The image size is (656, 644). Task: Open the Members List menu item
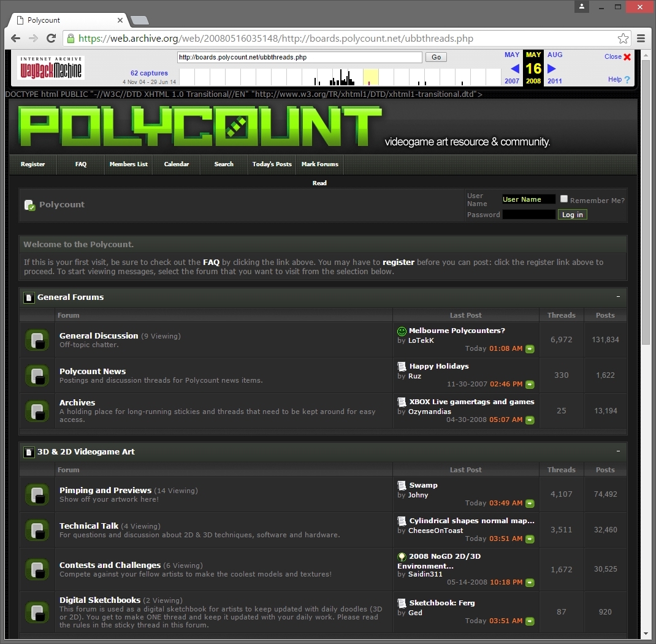(128, 164)
